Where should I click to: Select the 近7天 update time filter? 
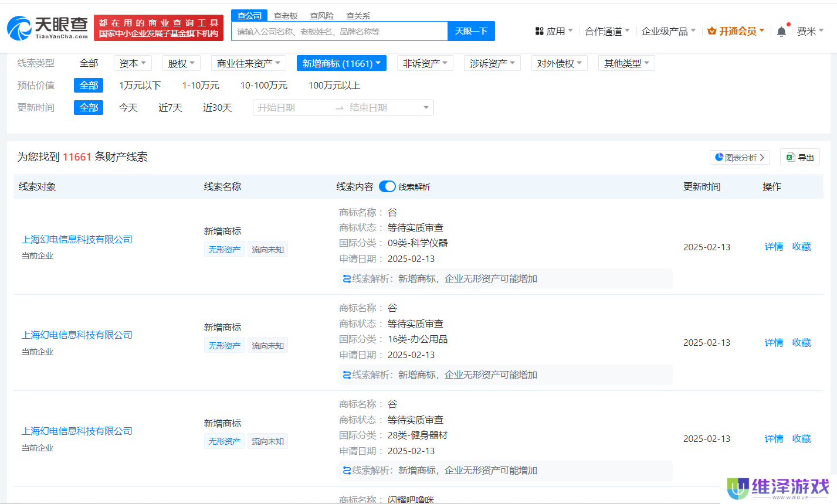point(170,107)
